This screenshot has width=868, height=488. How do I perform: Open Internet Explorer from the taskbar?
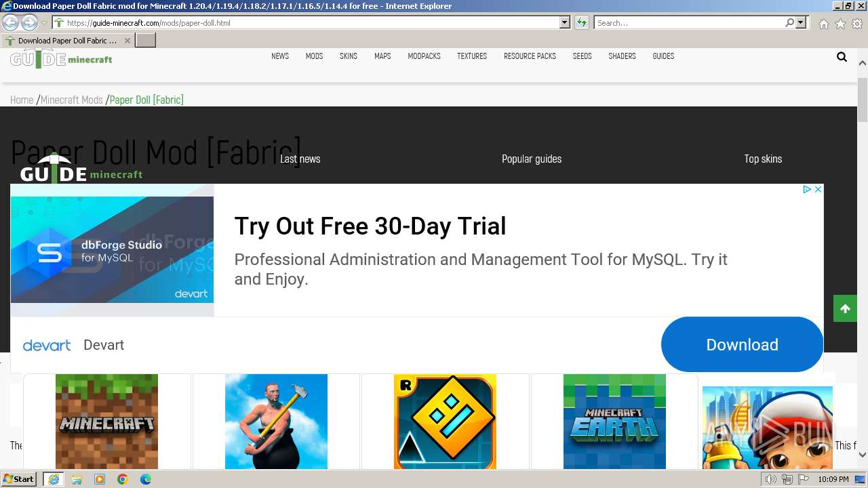pyautogui.click(x=53, y=479)
